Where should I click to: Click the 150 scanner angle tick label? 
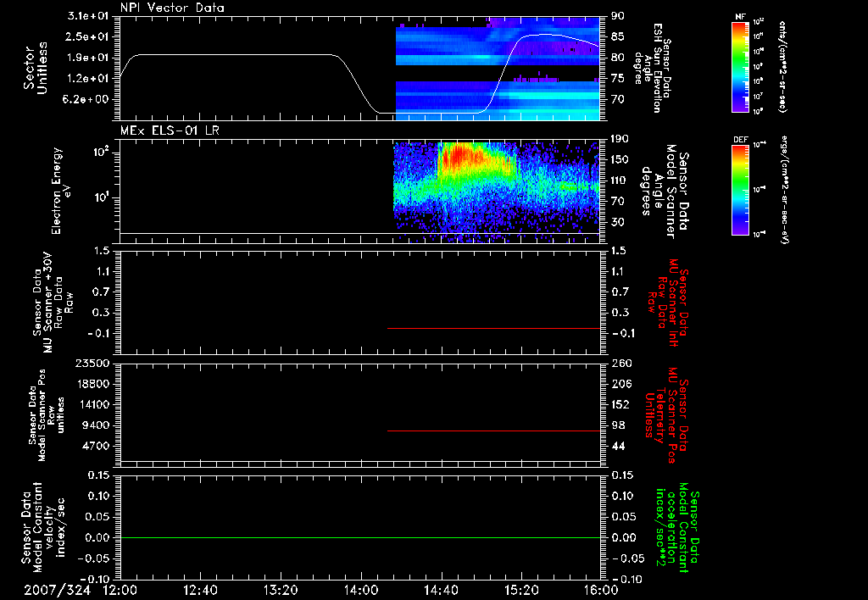621,159
